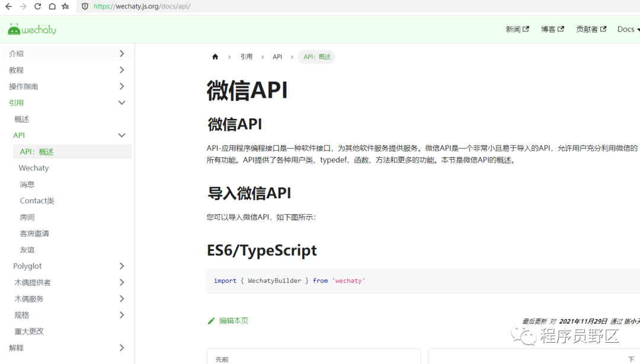Click API in the breadcrumb
The image size is (640, 364).
[x=277, y=57]
